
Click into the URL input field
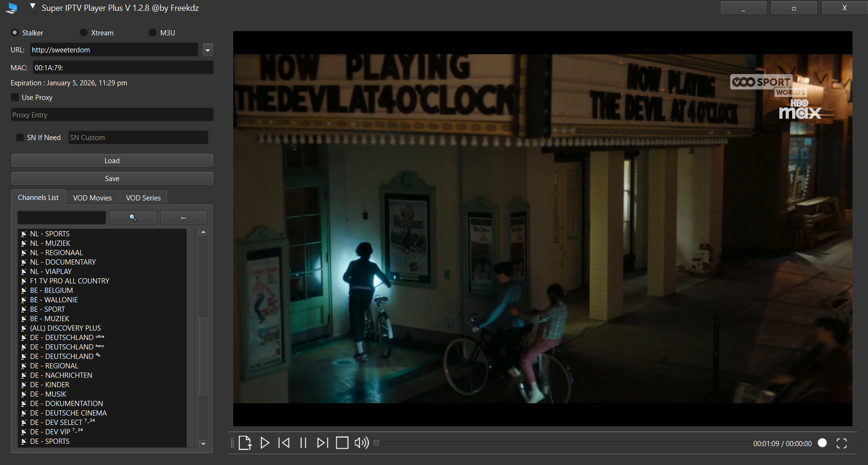click(115, 50)
